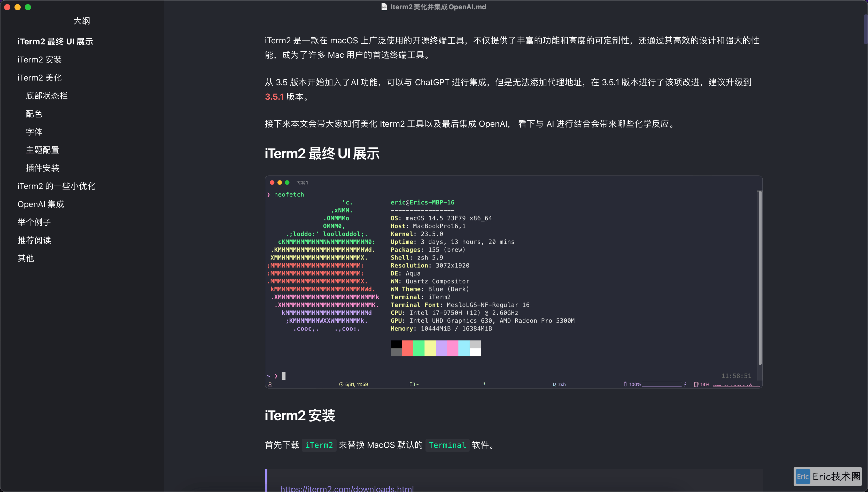Navigate to 主题配置 in outline
The image size is (868, 492).
(43, 150)
